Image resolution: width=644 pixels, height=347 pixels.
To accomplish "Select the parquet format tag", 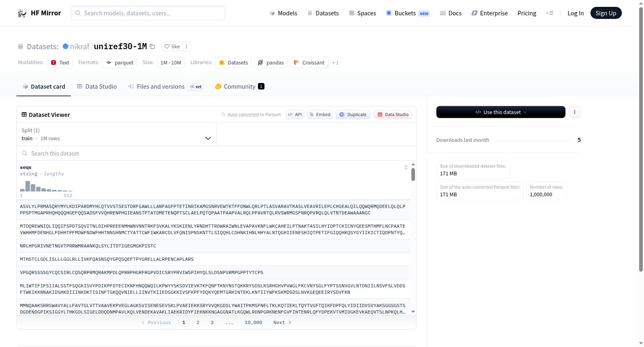I will (x=120, y=62).
